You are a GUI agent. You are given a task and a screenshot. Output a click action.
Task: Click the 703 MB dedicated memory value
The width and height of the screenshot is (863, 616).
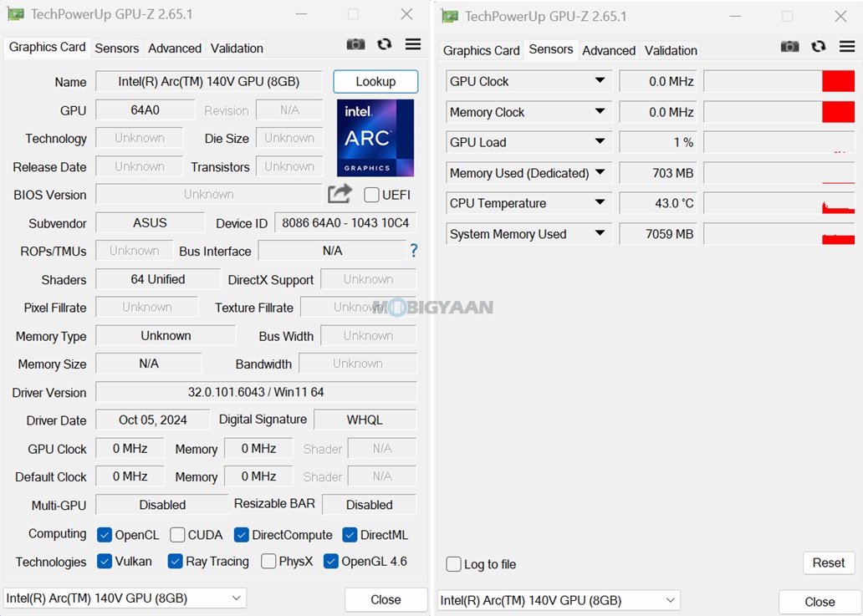(658, 173)
